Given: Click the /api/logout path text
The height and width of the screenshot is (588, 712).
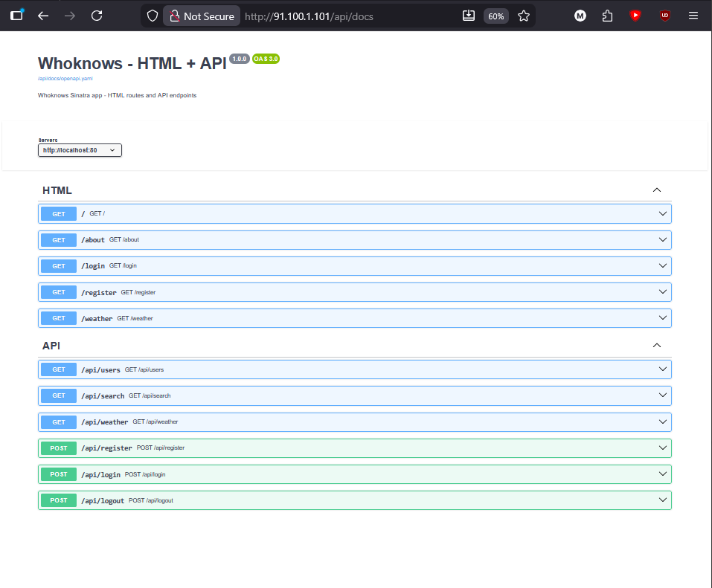Looking at the screenshot, I should point(103,500).
